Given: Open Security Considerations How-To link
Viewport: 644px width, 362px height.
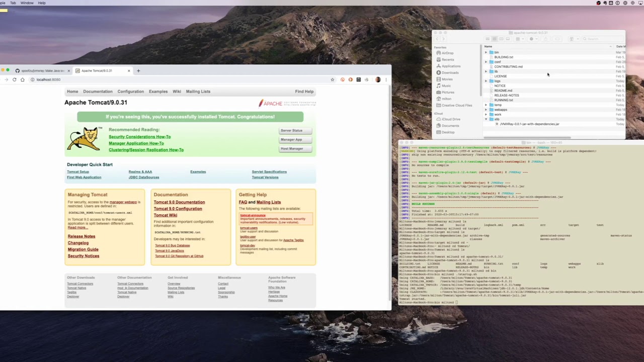Looking at the screenshot, I should (x=139, y=137).
